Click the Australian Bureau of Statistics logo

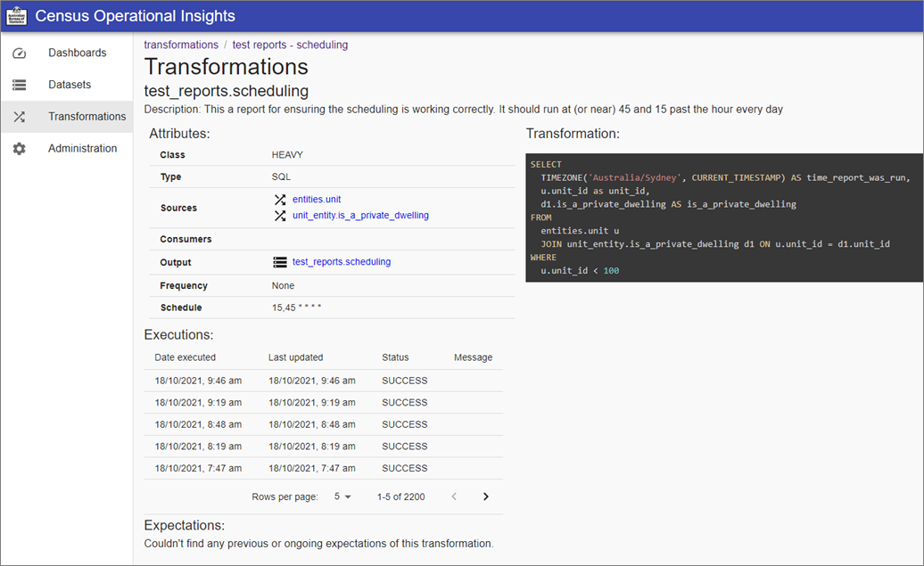(x=16, y=16)
